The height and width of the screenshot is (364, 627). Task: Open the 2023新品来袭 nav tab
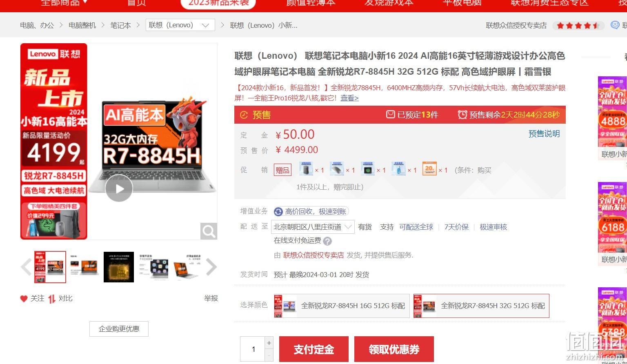218,3
